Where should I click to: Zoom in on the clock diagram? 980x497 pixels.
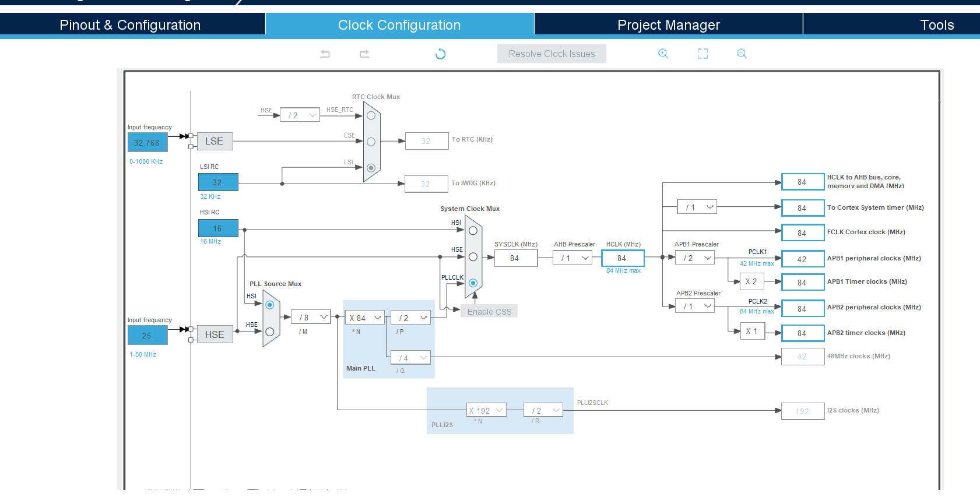[663, 54]
